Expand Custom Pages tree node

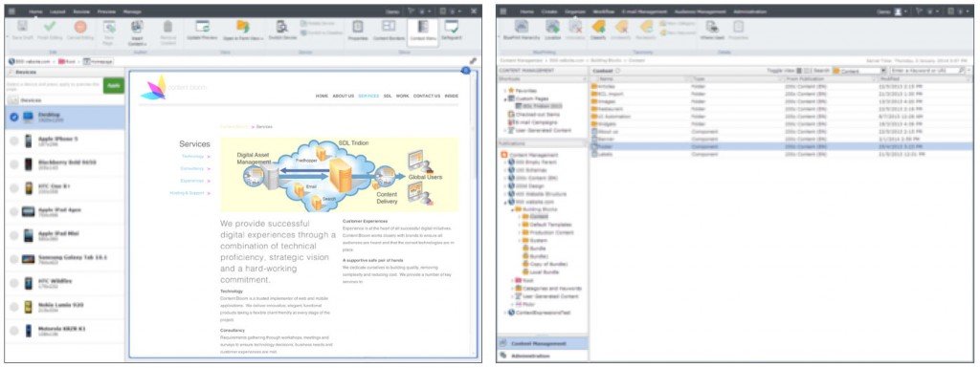(x=504, y=98)
